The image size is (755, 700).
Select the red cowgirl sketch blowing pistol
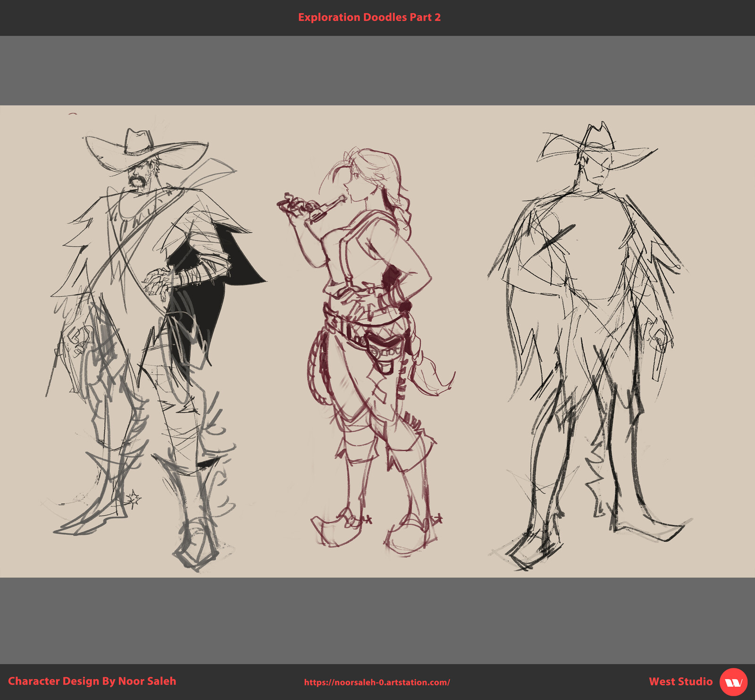point(366,352)
